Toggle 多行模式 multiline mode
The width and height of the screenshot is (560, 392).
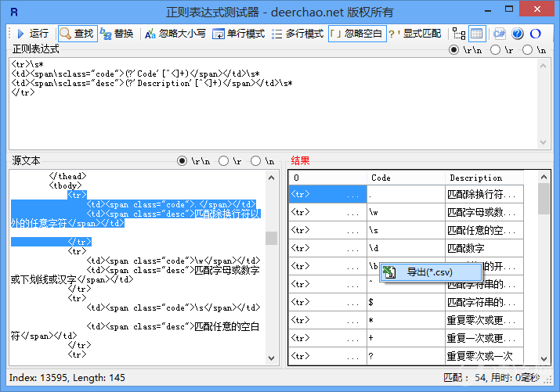click(x=298, y=34)
